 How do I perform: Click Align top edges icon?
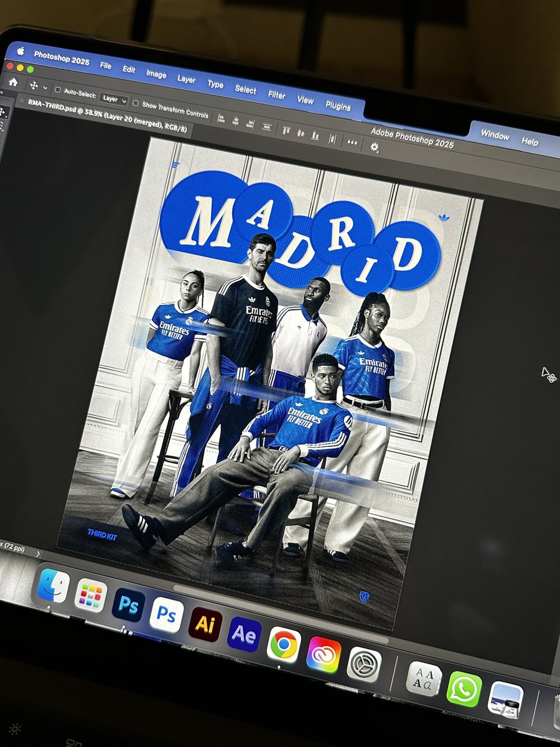(286, 130)
